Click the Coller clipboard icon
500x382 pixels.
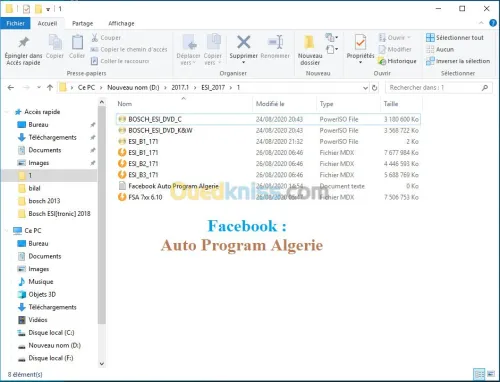(x=77, y=42)
